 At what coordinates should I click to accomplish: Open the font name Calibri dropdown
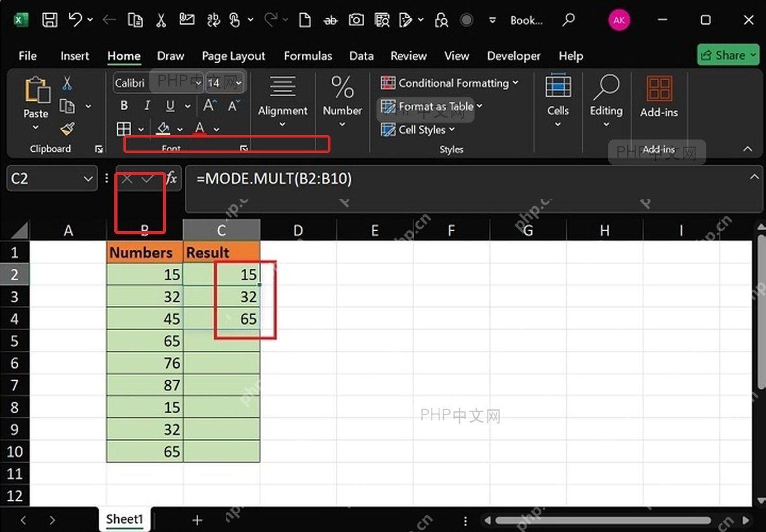click(198, 83)
